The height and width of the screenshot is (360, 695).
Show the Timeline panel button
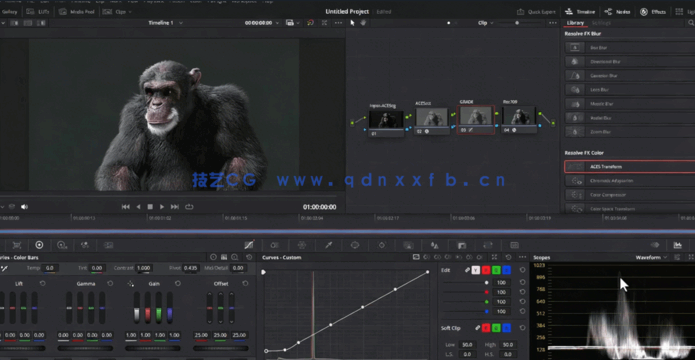click(x=581, y=12)
